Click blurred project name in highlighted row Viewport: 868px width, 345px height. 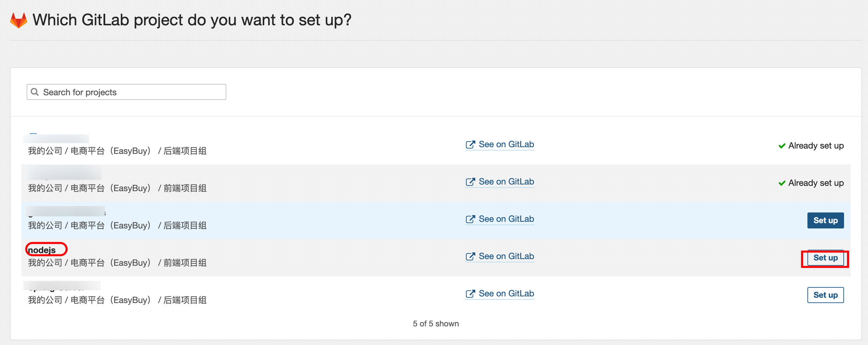65,211
